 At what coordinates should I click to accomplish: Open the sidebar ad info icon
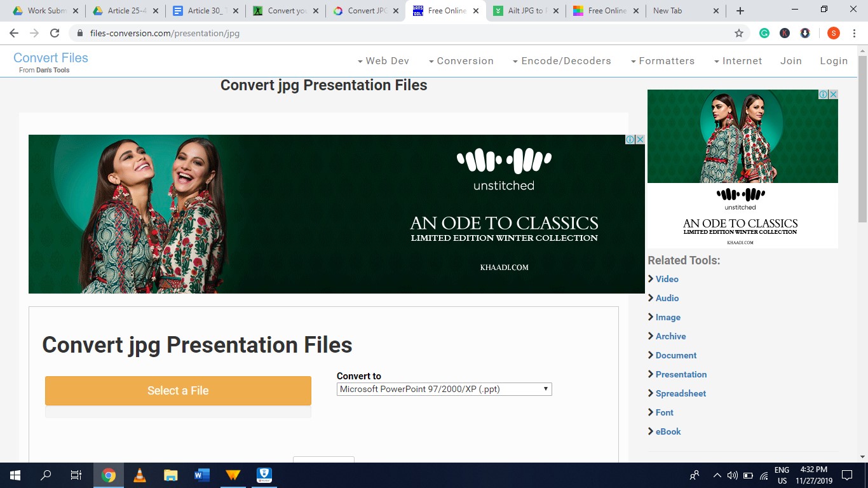click(823, 94)
